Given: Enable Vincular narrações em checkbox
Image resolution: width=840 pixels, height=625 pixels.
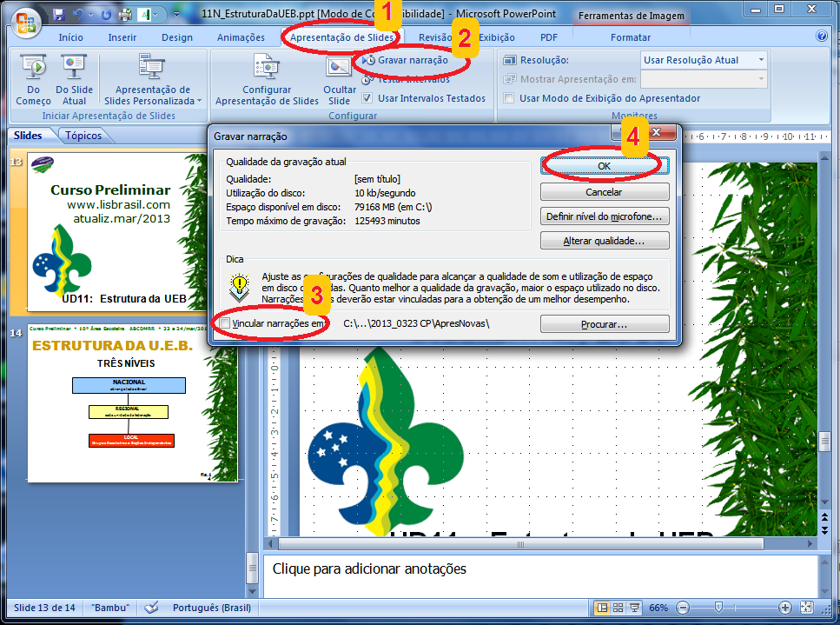Looking at the screenshot, I should [x=224, y=323].
